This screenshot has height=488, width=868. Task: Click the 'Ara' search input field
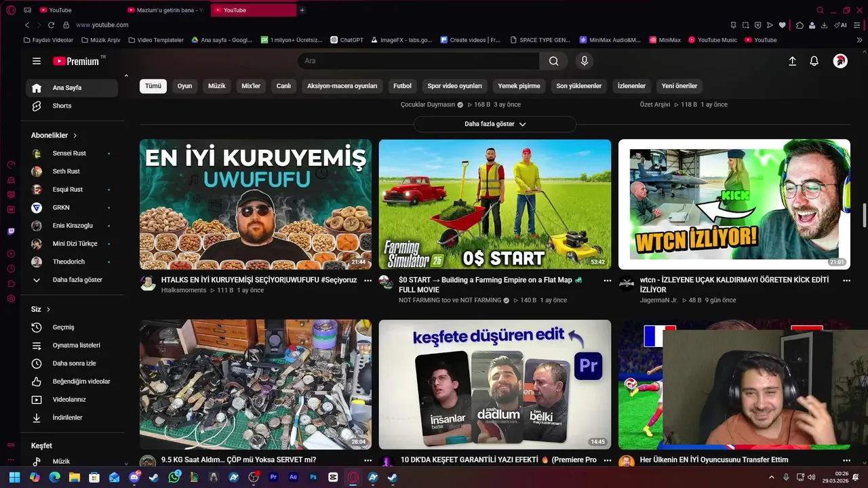point(418,61)
